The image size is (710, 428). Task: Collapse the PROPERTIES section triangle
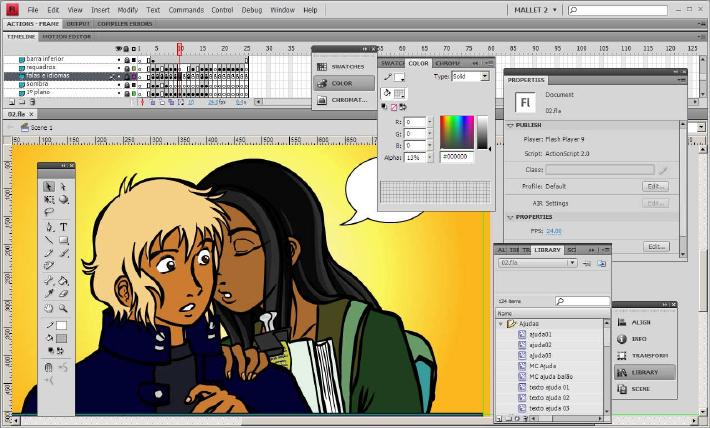pyautogui.click(x=510, y=217)
